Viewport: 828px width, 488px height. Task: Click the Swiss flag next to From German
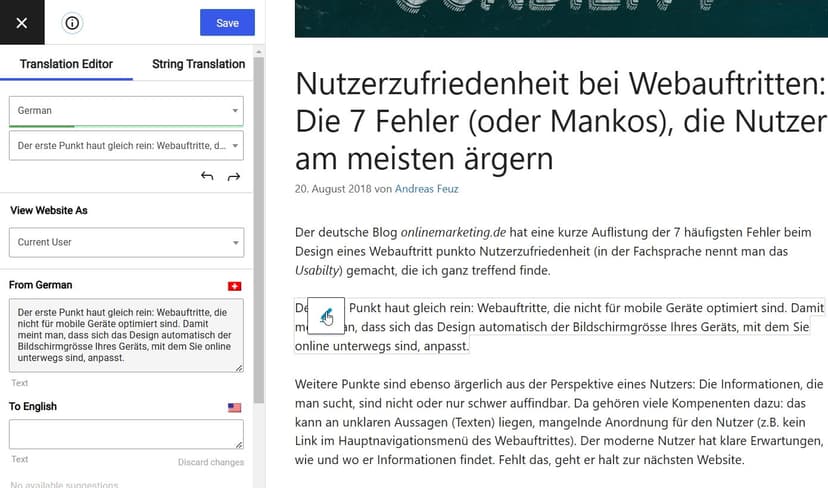234,286
